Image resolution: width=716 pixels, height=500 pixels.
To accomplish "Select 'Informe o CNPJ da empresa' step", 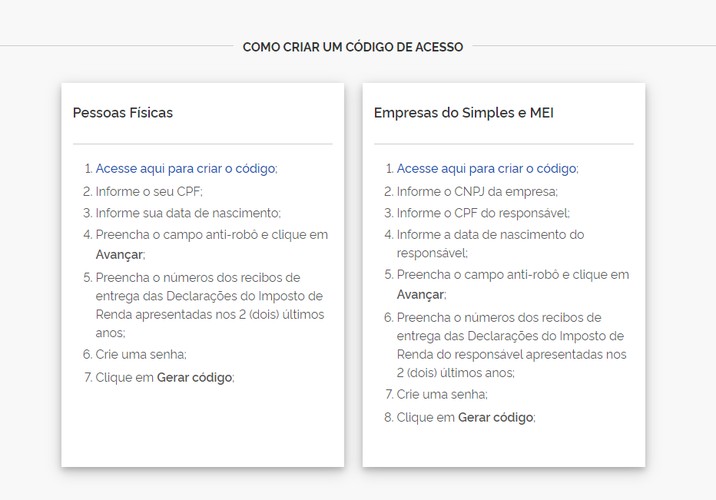I will click(477, 191).
